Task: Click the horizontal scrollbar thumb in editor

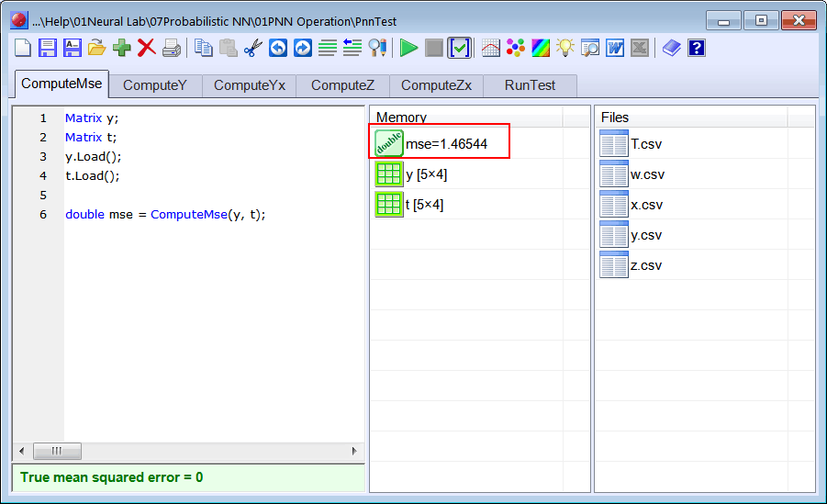Action: [57, 452]
